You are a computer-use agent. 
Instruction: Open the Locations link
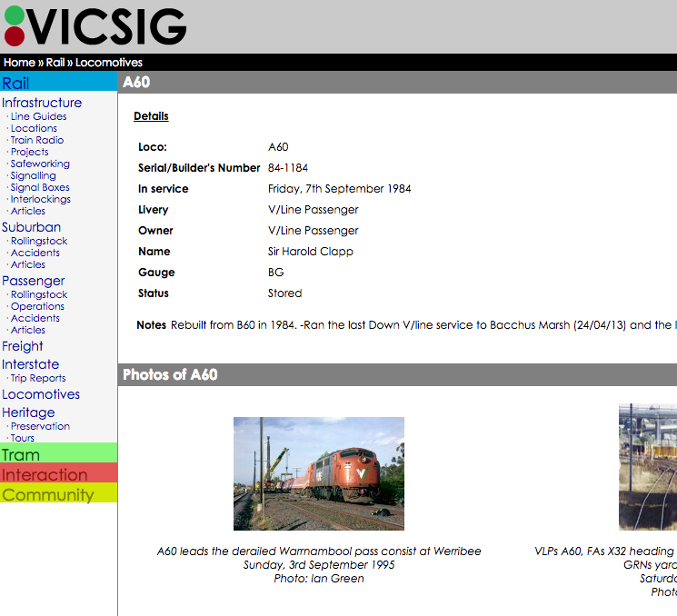(34, 128)
